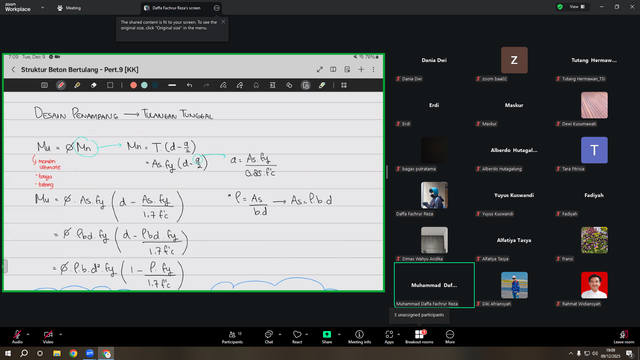Expand note to full screen view
This screenshot has width=640, height=360.
320,70
